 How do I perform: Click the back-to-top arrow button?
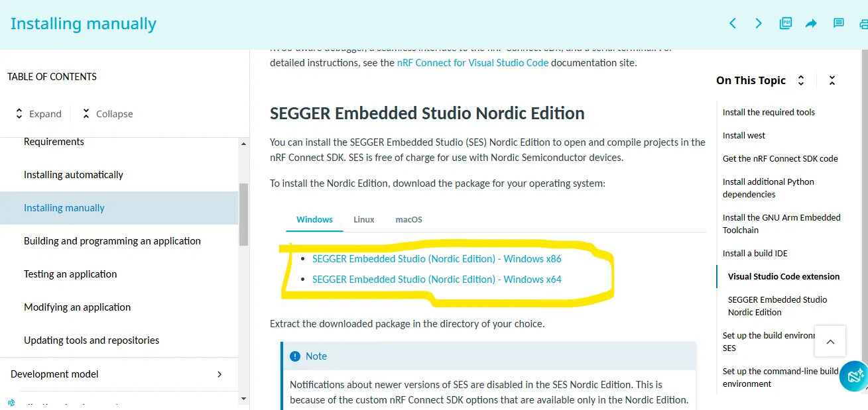830,342
